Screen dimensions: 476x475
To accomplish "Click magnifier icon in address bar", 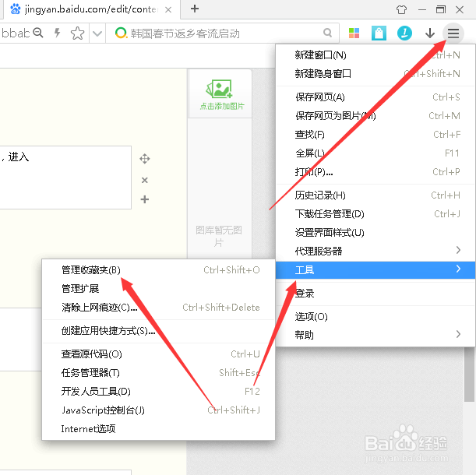I will click(x=38, y=33).
